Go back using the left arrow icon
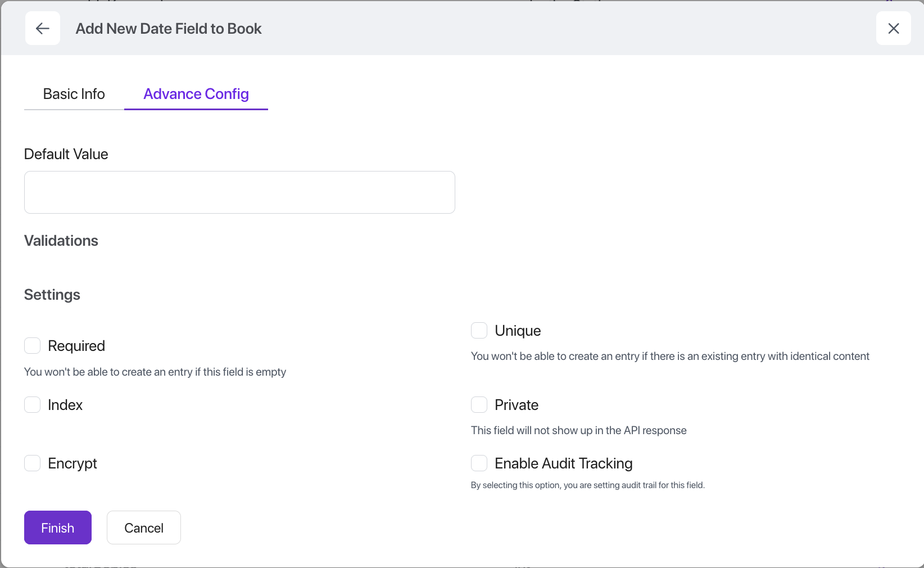924x568 pixels. pos(43,28)
